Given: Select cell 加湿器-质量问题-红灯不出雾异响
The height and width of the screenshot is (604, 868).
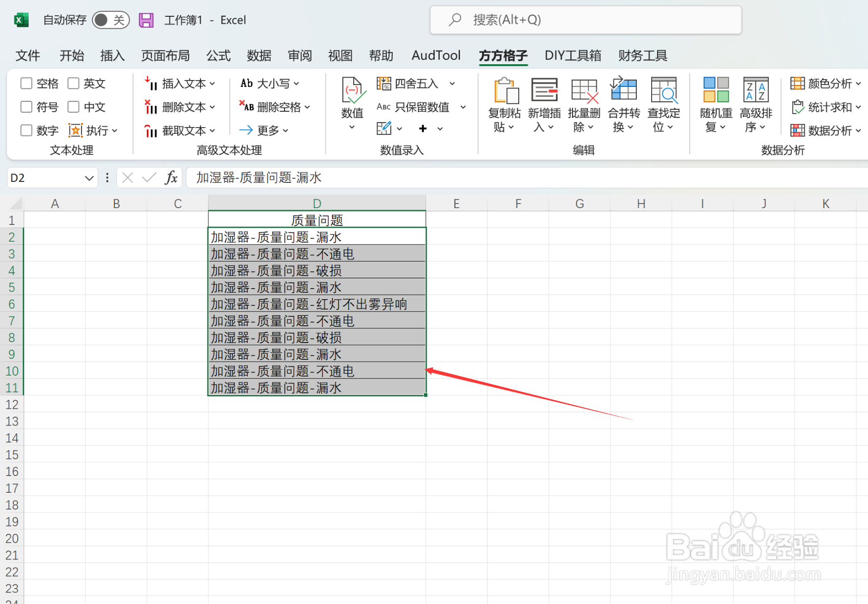Looking at the screenshot, I should (x=317, y=304).
